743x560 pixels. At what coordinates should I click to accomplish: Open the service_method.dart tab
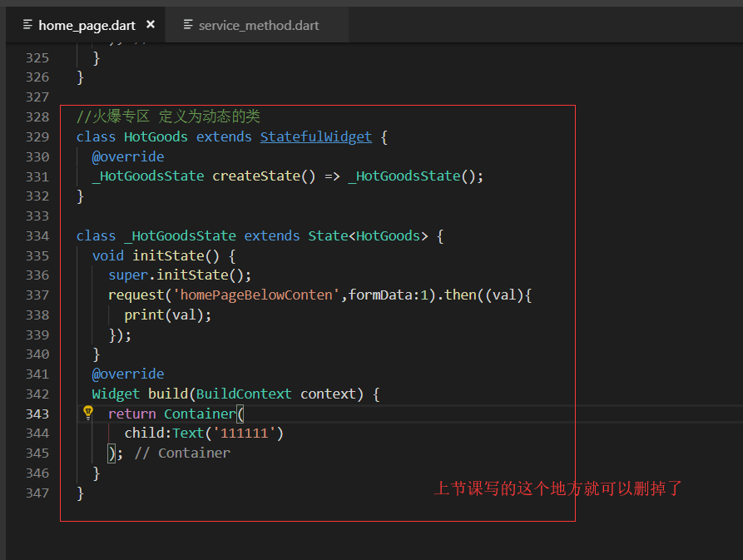coord(259,25)
